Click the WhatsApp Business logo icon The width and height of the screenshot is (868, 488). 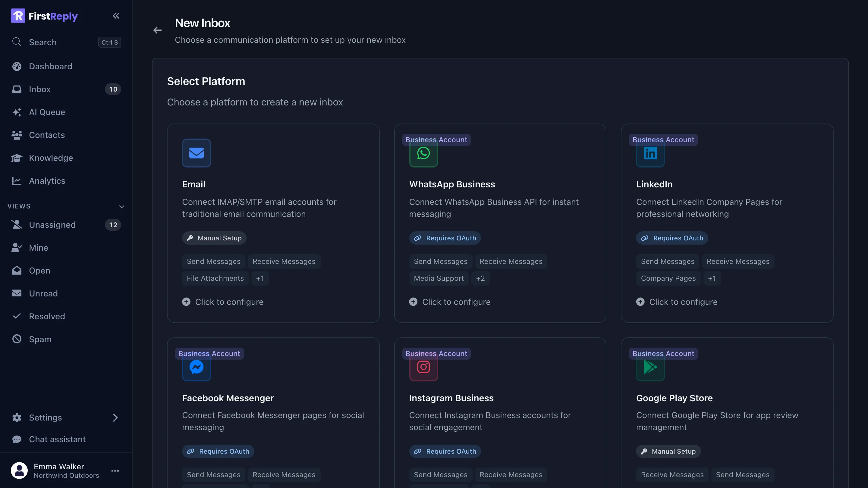pyautogui.click(x=423, y=154)
